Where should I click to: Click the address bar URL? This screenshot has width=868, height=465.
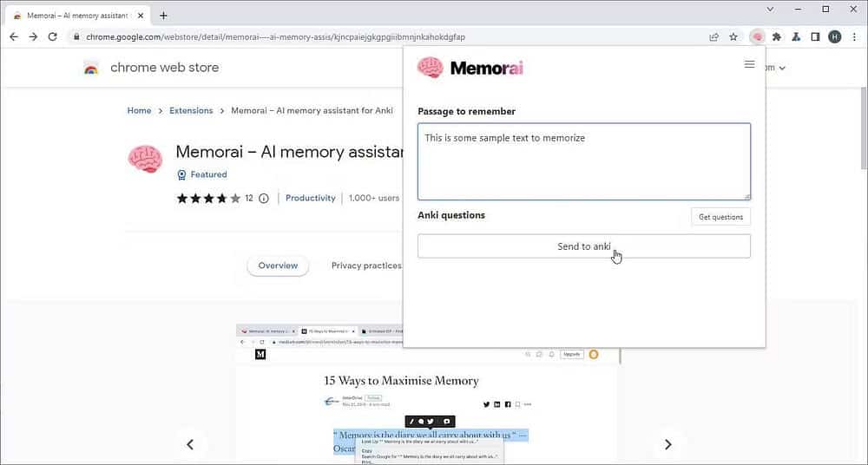(x=276, y=37)
